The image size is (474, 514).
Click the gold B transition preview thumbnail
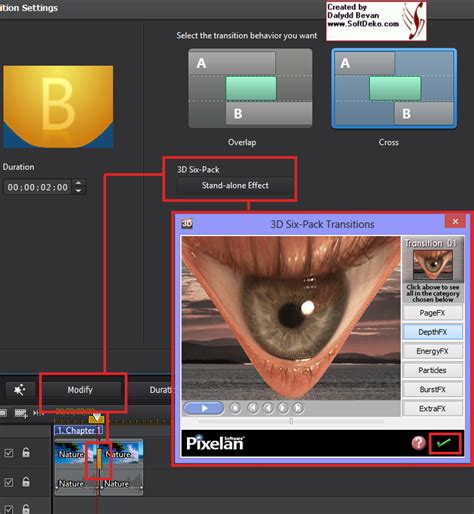(58, 107)
